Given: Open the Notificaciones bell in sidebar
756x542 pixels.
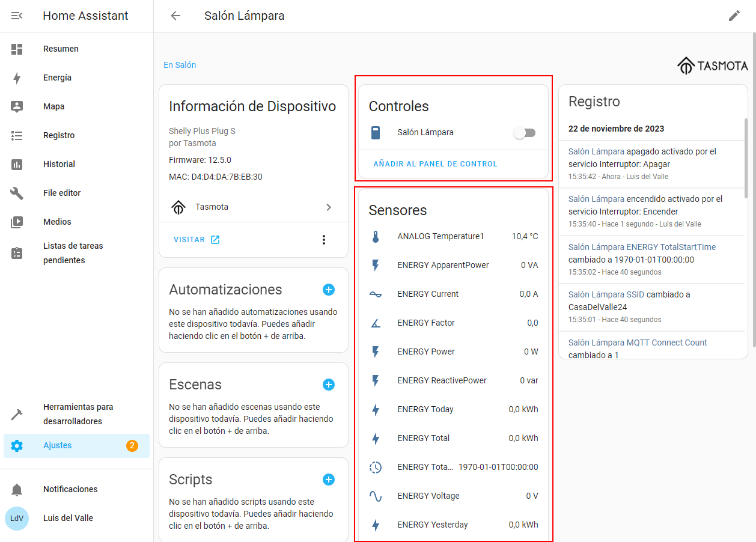Looking at the screenshot, I should (17, 489).
